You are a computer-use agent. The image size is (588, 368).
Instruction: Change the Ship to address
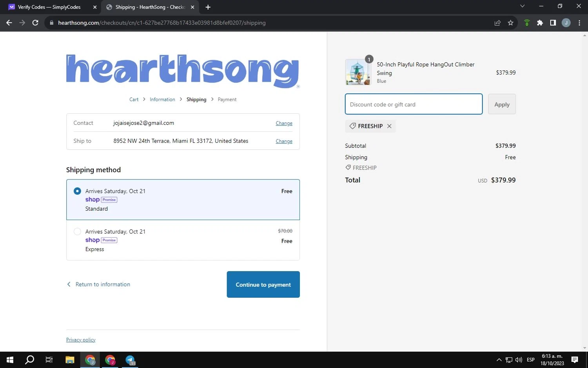click(284, 141)
